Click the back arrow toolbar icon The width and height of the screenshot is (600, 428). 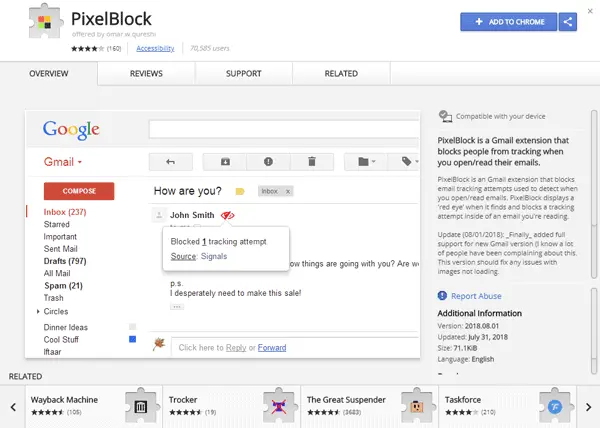click(171, 162)
